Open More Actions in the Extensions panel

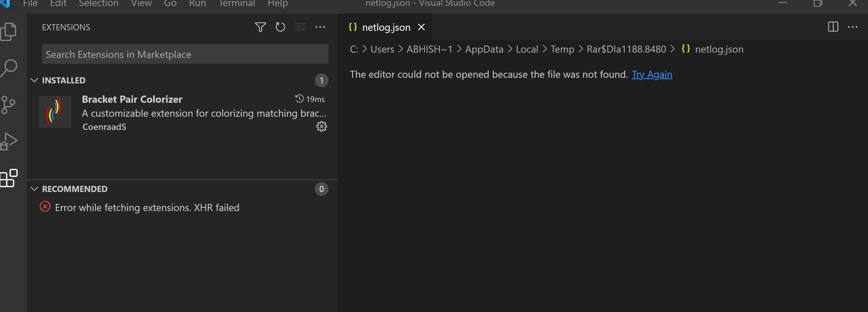tap(320, 27)
